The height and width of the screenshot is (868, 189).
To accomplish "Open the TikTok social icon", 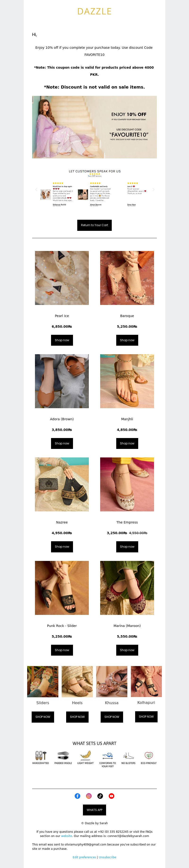I will [100, 796].
